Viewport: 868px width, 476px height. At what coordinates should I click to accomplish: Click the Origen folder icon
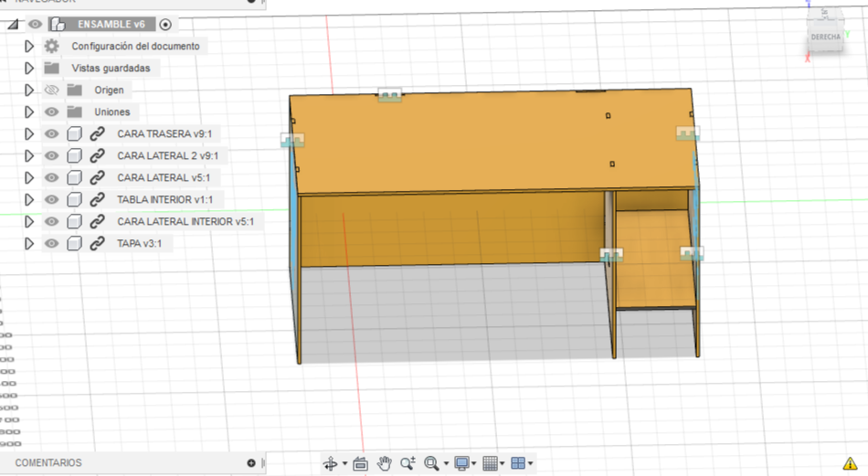coord(74,90)
